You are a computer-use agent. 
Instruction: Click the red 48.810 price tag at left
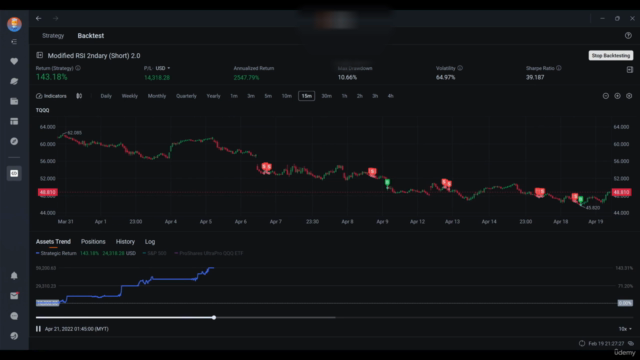pyautogui.click(x=47, y=192)
